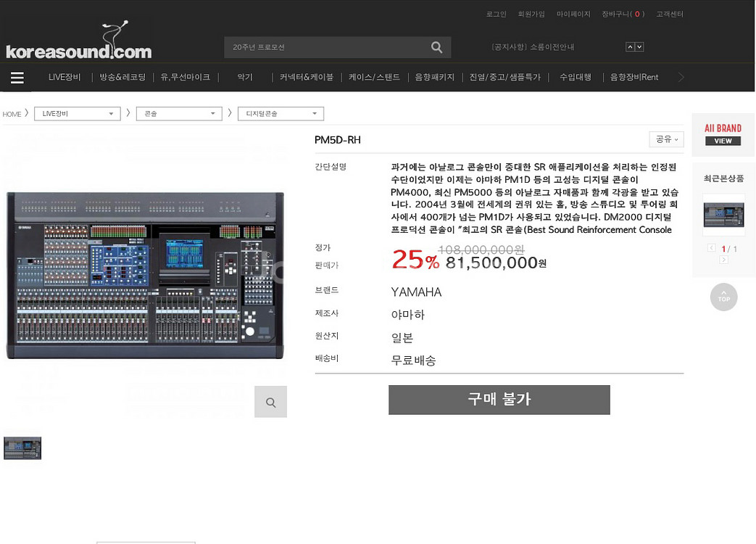
Task: Click the TOP circle button to scroll up
Action: 723,297
